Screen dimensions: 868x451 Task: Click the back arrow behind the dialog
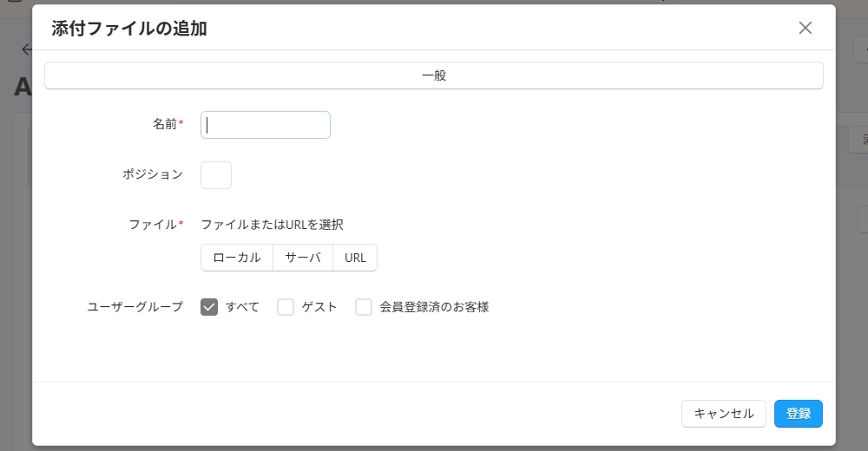[x=26, y=49]
